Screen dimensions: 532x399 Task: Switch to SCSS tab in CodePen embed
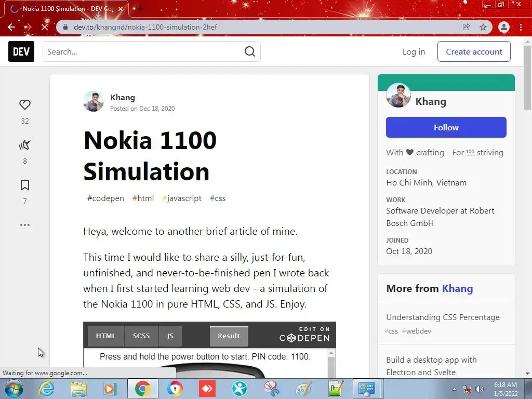click(141, 336)
